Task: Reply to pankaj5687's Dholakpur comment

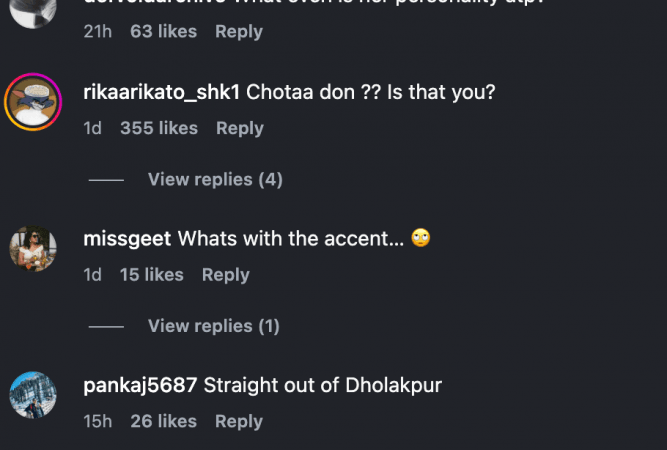Action: click(239, 421)
